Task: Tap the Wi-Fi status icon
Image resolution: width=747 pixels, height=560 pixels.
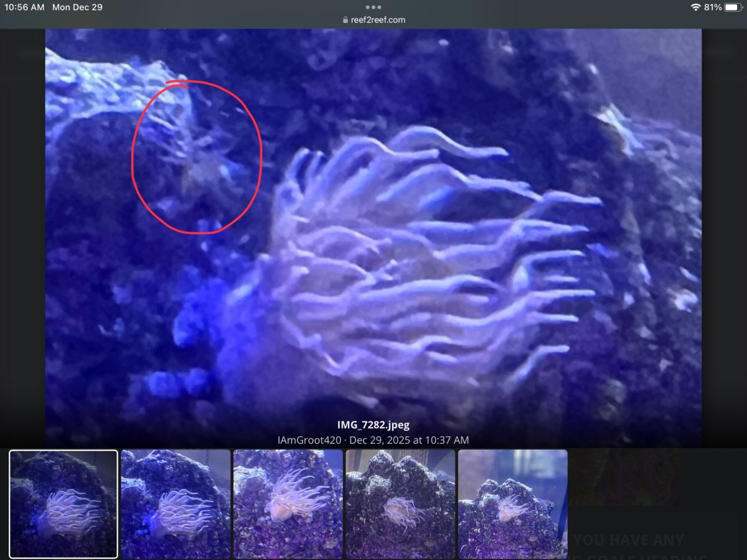Action: [x=695, y=7]
